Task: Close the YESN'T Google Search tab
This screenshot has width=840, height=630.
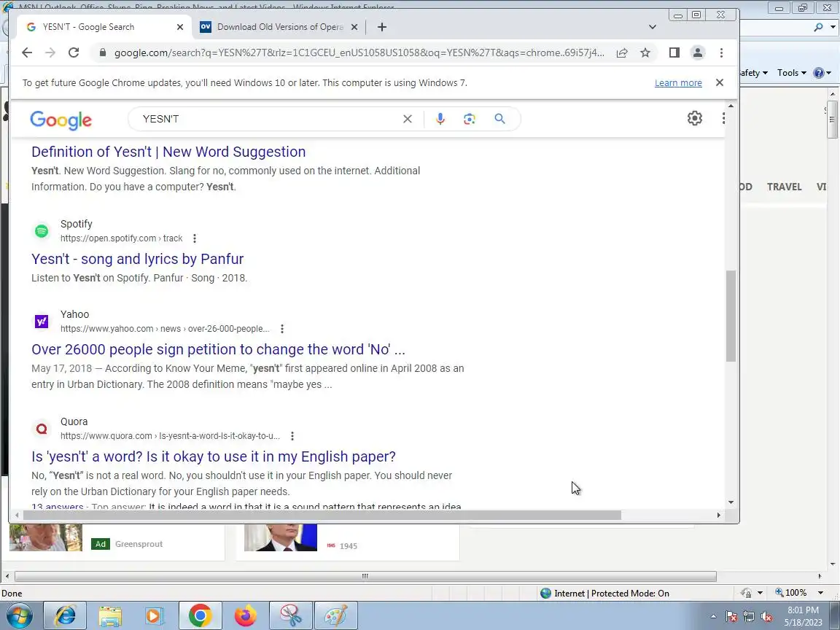Action: [180, 27]
